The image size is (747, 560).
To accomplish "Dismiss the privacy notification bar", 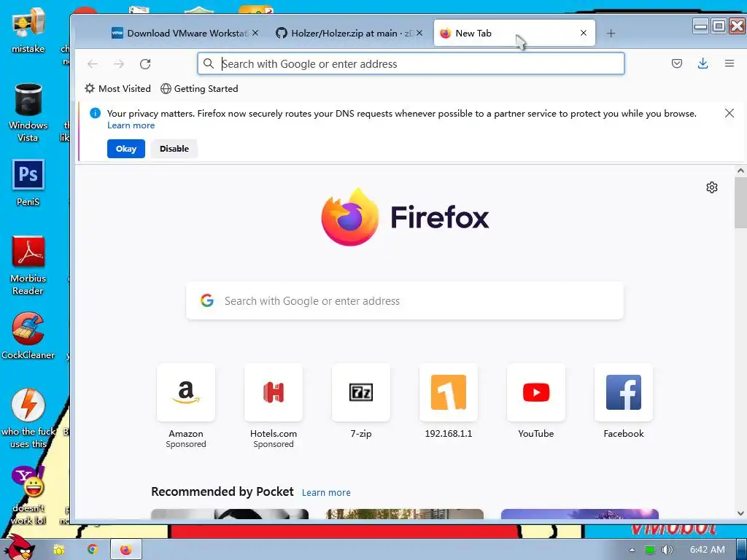I will tap(729, 113).
